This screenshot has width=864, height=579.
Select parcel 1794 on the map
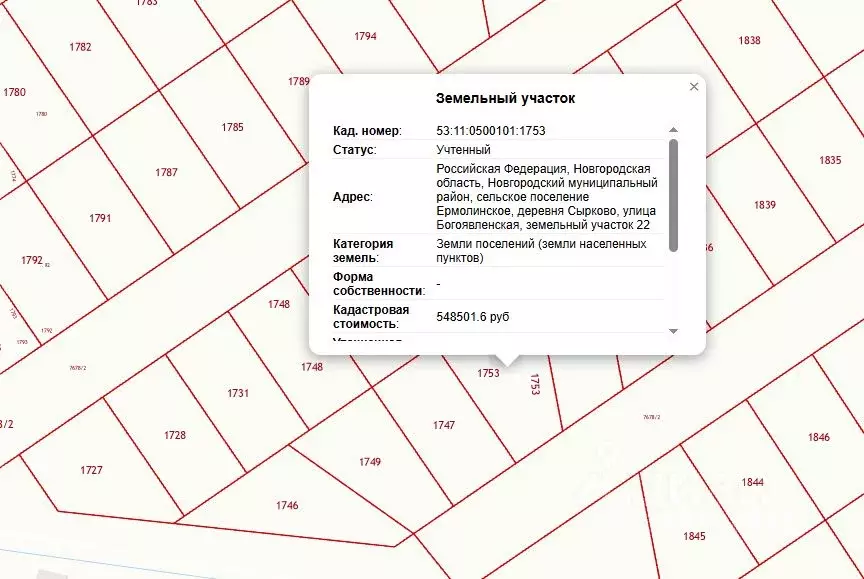[x=365, y=37]
